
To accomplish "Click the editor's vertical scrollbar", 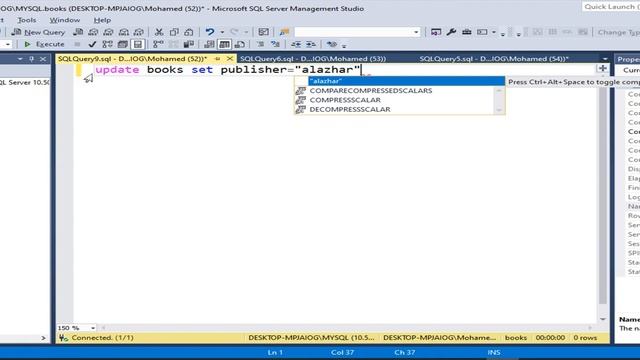I will click(x=602, y=192).
